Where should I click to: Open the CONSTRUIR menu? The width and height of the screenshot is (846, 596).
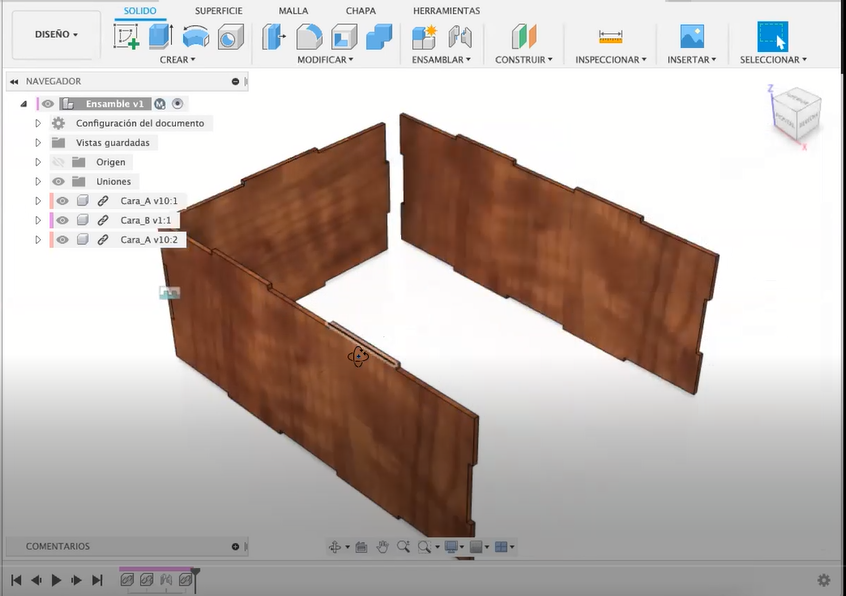click(524, 60)
